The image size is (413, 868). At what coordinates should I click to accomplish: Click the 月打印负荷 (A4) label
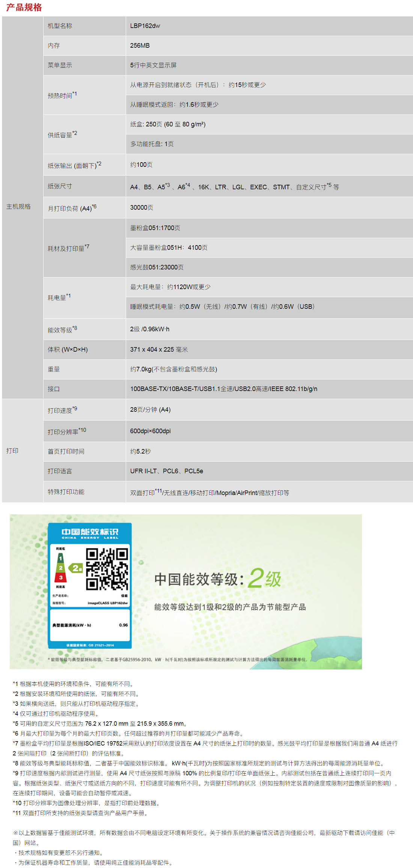[72, 208]
